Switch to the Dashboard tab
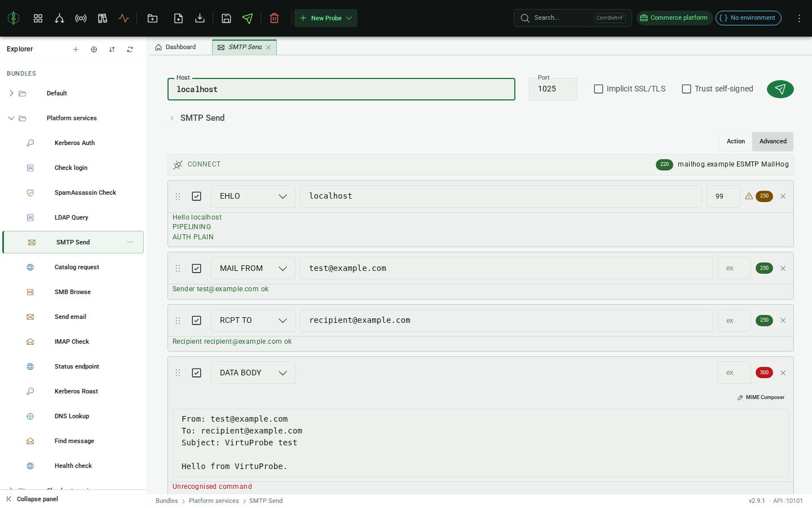Viewport: 812px width, 508px height. tap(175, 47)
